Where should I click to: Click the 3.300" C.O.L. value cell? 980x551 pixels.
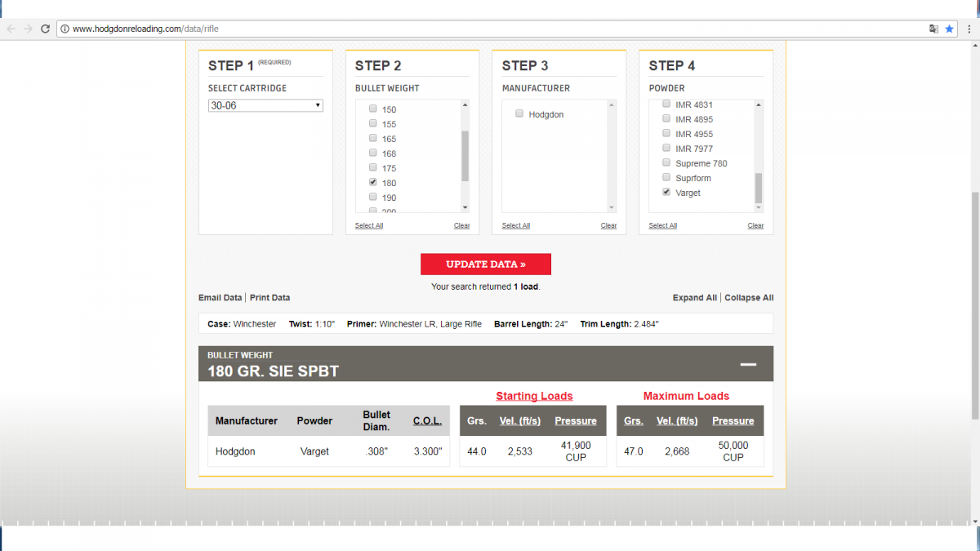[x=427, y=451]
